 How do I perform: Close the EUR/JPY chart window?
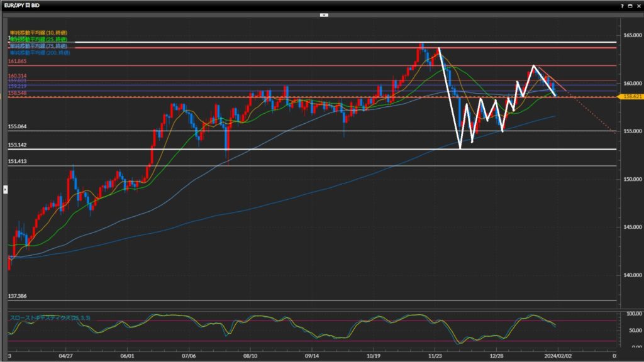tap(638, 5)
